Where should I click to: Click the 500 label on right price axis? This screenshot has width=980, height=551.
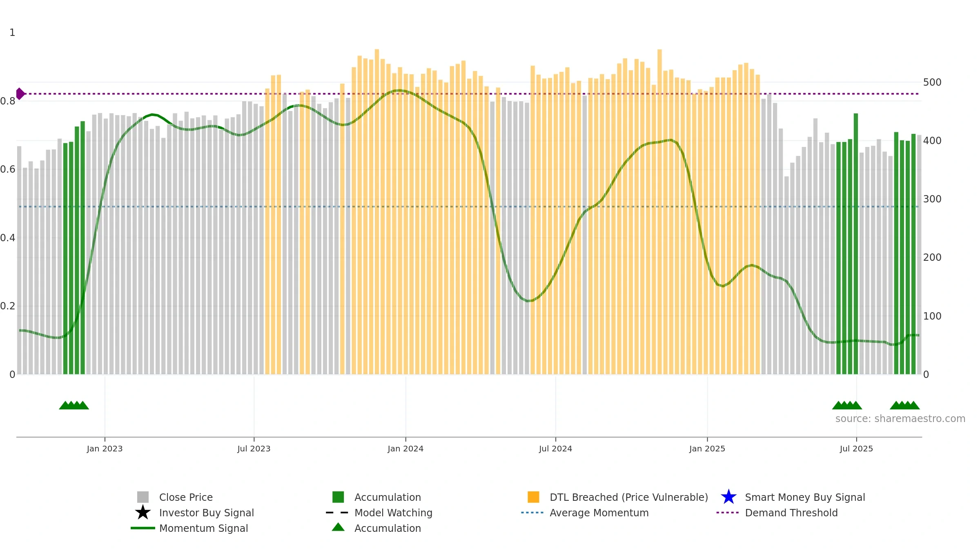[932, 82]
